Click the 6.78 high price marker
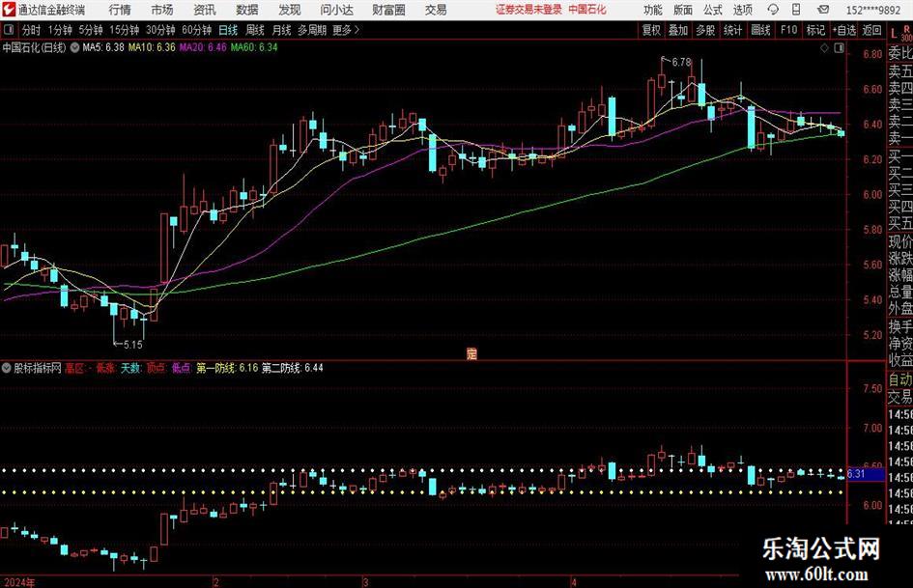Image resolution: width=913 pixels, height=588 pixels. 681,62
